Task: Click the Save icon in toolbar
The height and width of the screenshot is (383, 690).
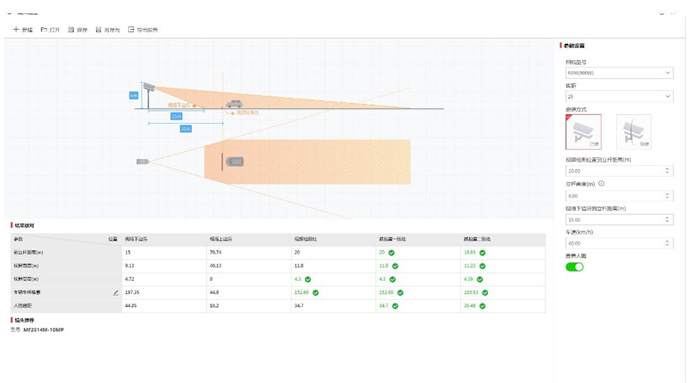Action: [x=71, y=29]
